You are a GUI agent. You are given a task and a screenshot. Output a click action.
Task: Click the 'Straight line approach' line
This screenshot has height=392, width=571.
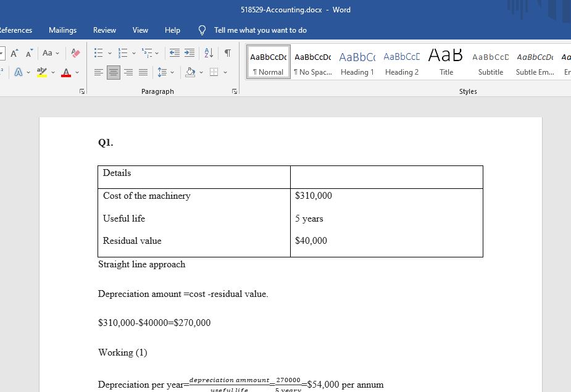141,264
